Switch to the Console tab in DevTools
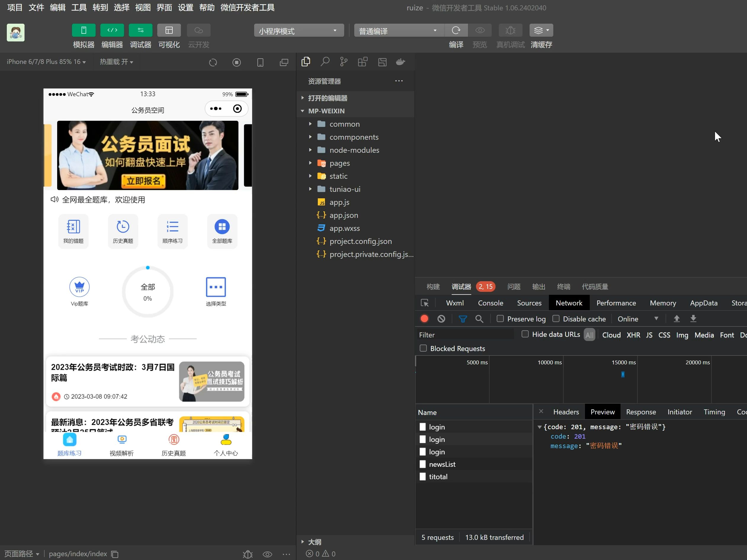The width and height of the screenshot is (747, 560). [x=490, y=302]
